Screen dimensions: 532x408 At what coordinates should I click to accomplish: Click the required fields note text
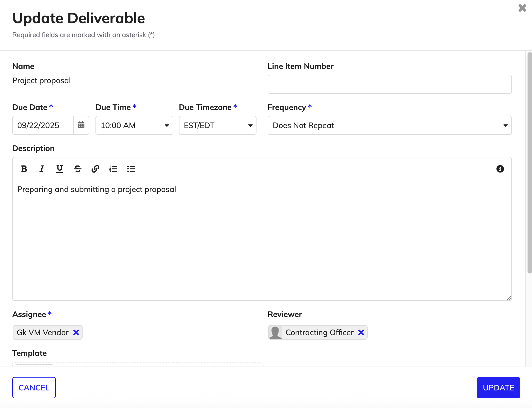pyautogui.click(x=84, y=35)
